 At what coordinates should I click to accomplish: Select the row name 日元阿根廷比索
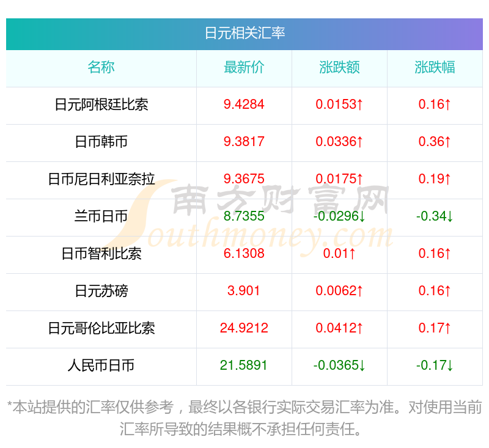[x=101, y=105]
